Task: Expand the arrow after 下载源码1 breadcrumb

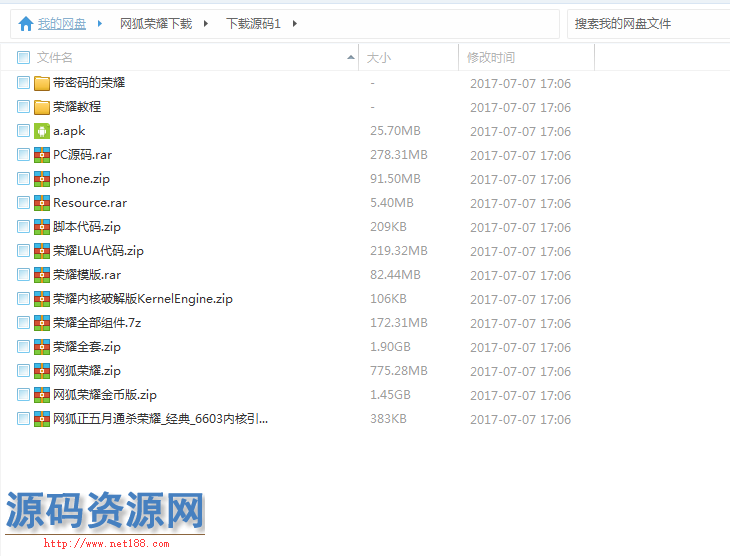Action: tap(294, 23)
